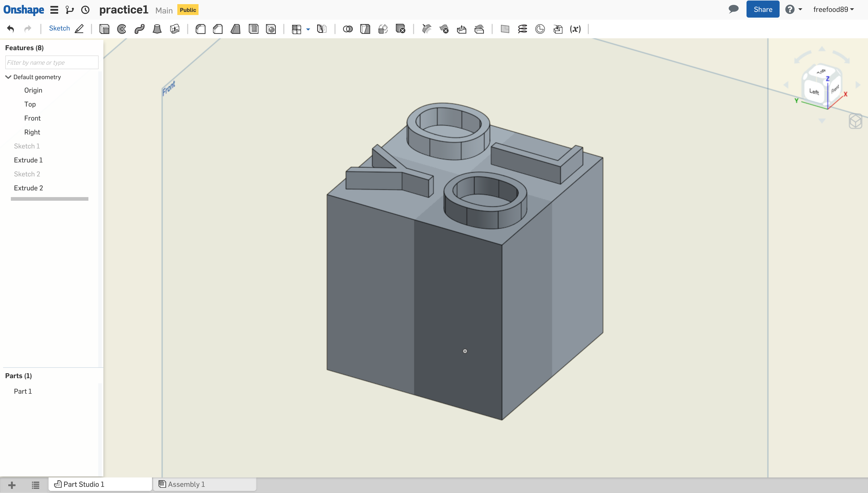Open the document history clock
Image resolution: width=868 pixels, height=493 pixels.
85,10
